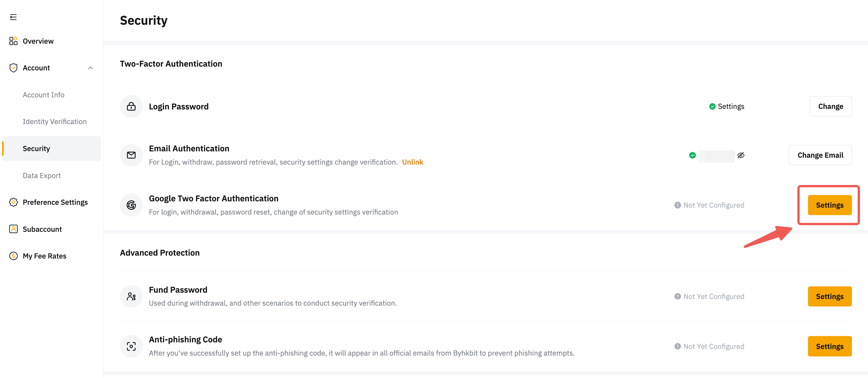The height and width of the screenshot is (378, 868).
Task: Collapse the Account submenu chevron
Action: click(90, 68)
